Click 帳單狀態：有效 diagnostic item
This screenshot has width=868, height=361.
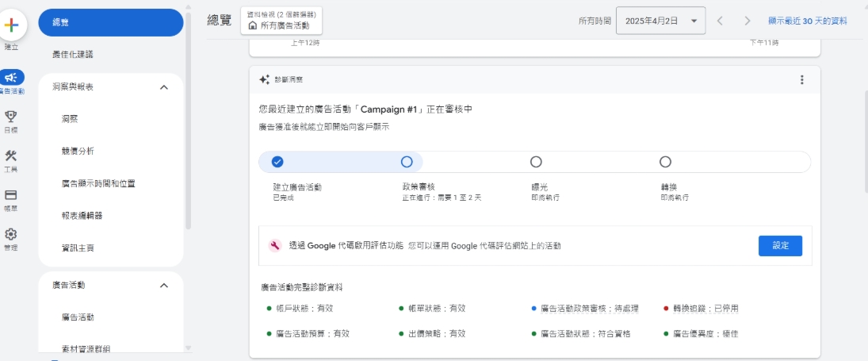coord(432,309)
